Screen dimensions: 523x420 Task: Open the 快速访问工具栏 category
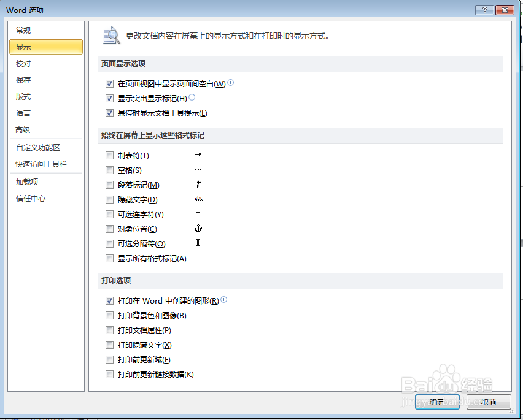(46, 164)
